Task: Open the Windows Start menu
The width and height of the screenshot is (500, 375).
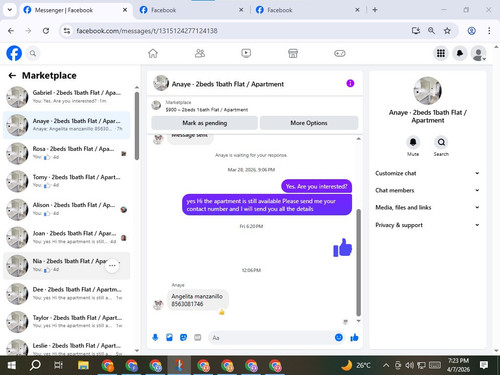Action: coord(12,366)
